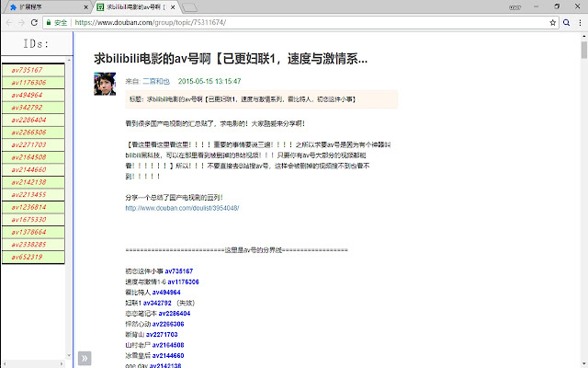Viewport: 588px width, 368px height.
Task: Select av2142138 in the IDs sidebar list
Action: click(33, 182)
